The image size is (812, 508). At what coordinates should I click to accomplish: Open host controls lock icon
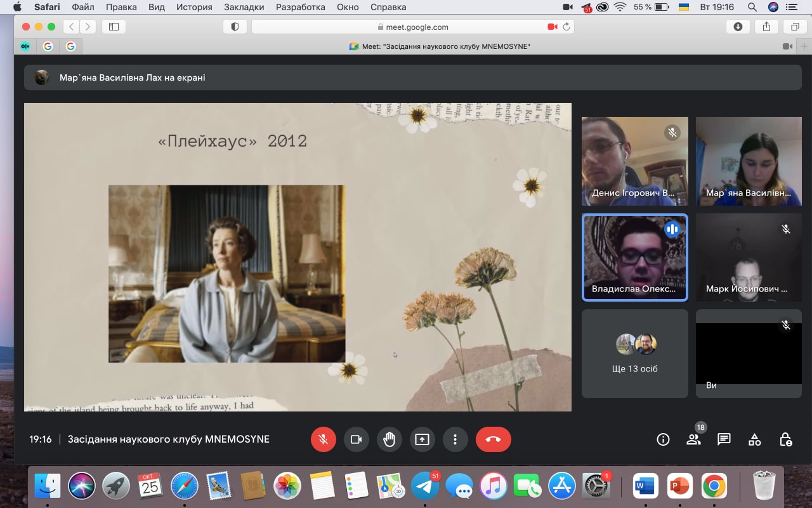[x=785, y=439]
